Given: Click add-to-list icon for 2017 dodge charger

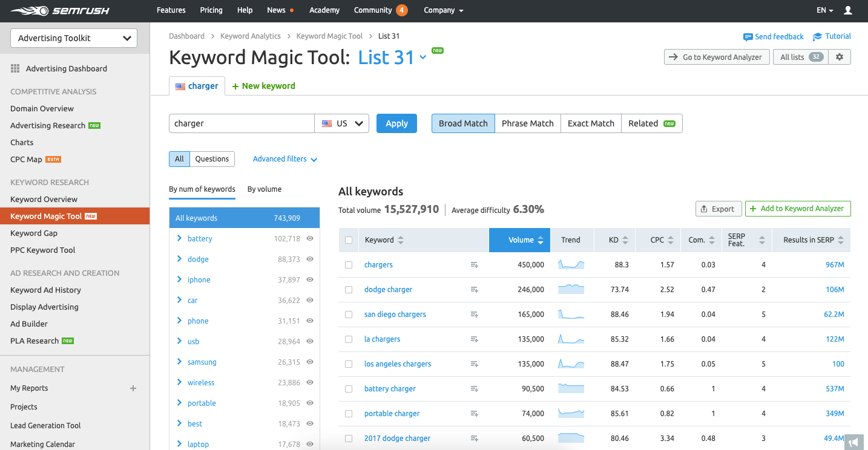Looking at the screenshot, I should (475, 439).
